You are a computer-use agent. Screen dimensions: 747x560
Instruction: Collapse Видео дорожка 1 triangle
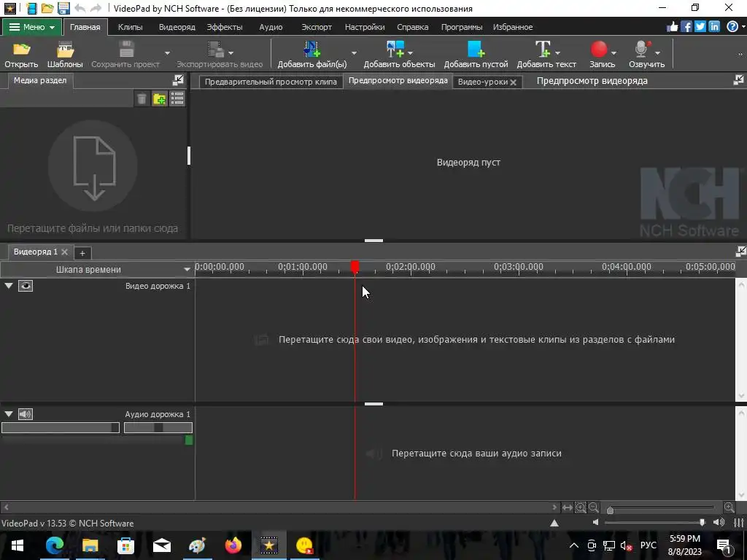(9, 286)
